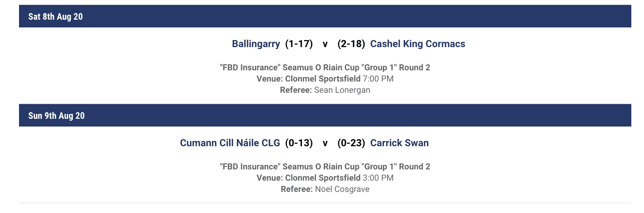Click referee Noel Cosgrave
Screen dimensions: 644x213
pos(342,189)
